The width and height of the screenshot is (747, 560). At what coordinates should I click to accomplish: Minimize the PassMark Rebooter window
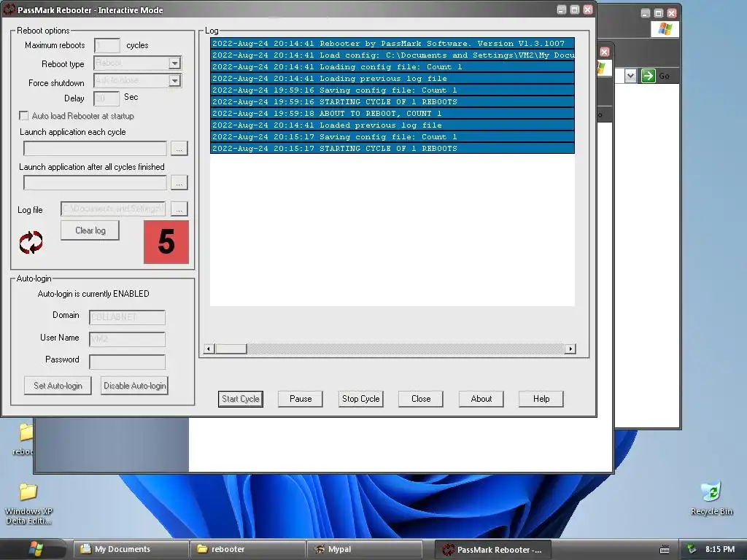click(561, 9)
